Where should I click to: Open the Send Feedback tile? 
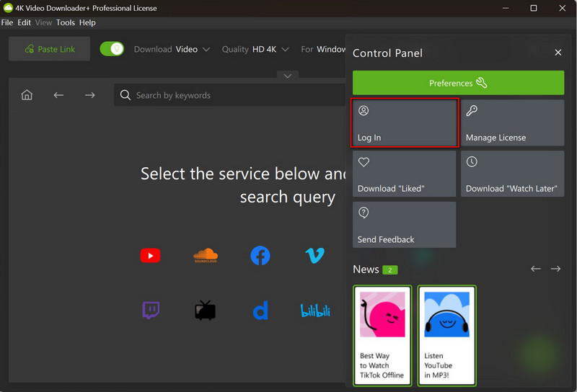click(405, 225)
